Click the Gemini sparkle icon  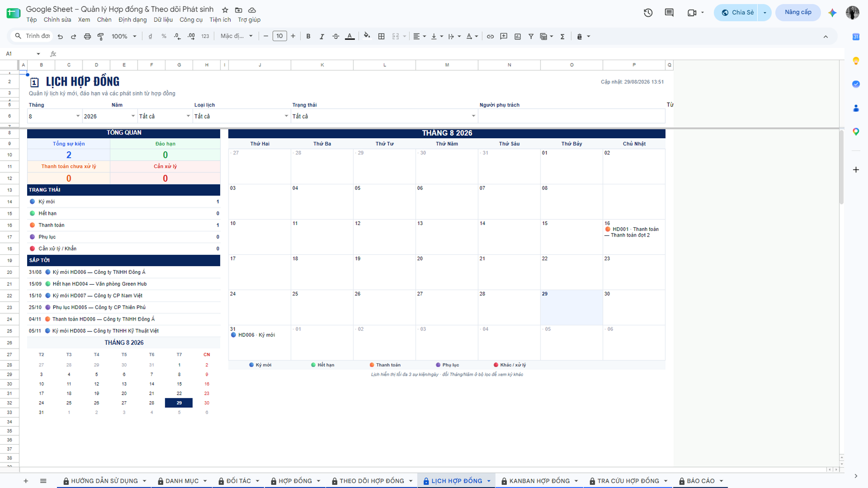(x=832, y=12)
